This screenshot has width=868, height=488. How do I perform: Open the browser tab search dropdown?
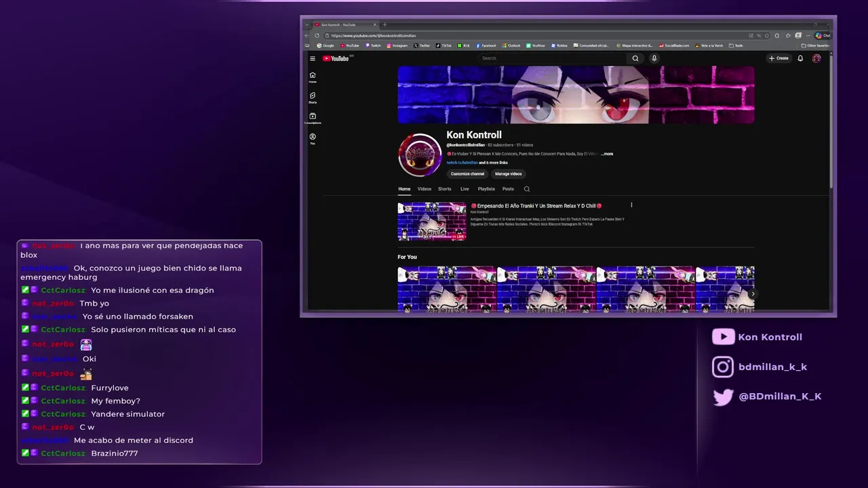click(x=307, y=24)
